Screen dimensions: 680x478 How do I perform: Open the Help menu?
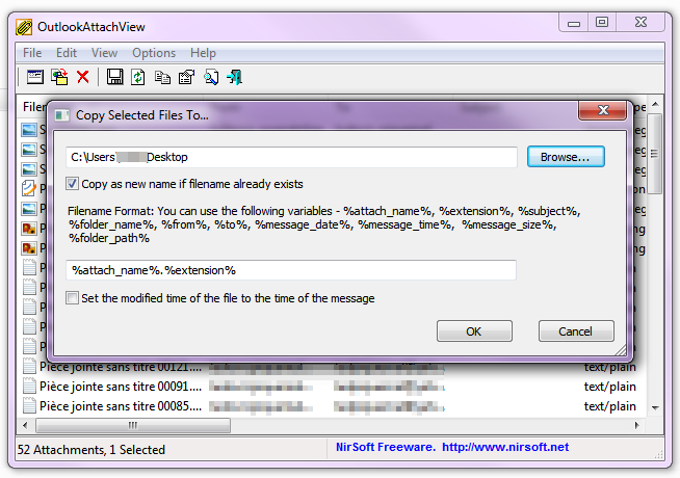click(x=203, y=53)
